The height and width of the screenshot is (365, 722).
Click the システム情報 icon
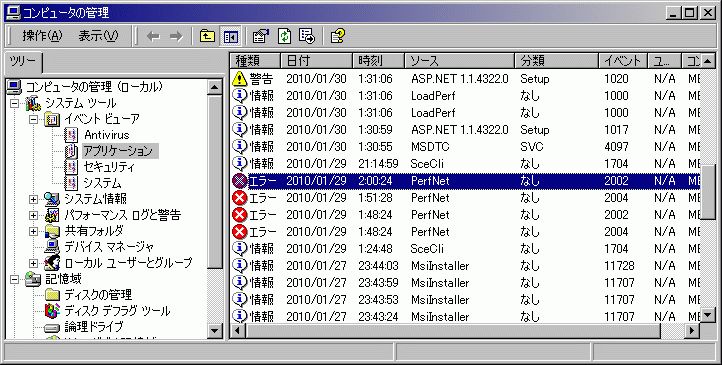[x=52, y=199]
